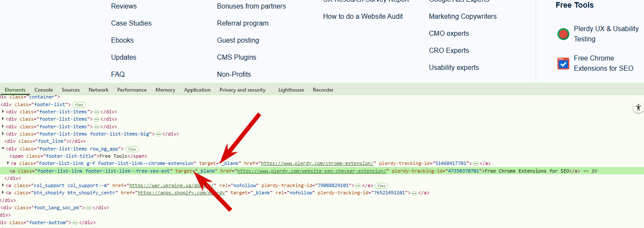This screenshot has width=644, height=228.
Task: Collapse the footer-list-items row_bg_app div node
Action: (3, 149)
